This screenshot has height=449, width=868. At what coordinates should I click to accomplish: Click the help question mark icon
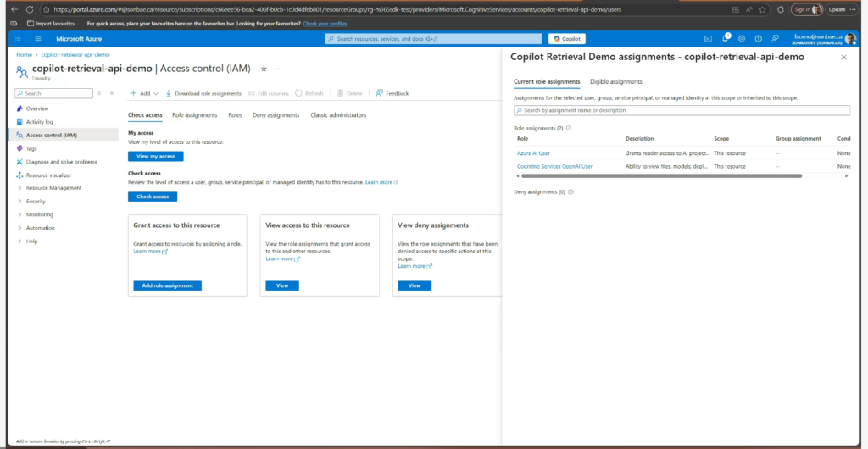(x=758, y=39)
